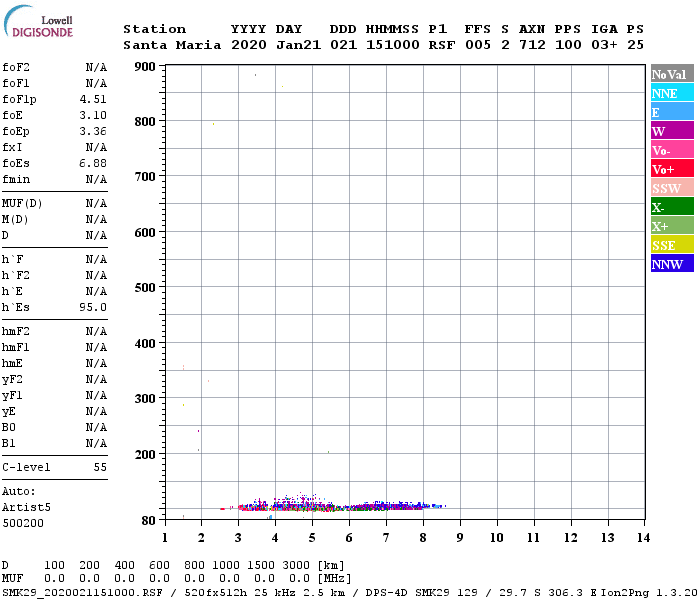Select the NNW dark blue legend swatch
The width and height of the screenshot is (700, 600).
(x=672, y=263)
